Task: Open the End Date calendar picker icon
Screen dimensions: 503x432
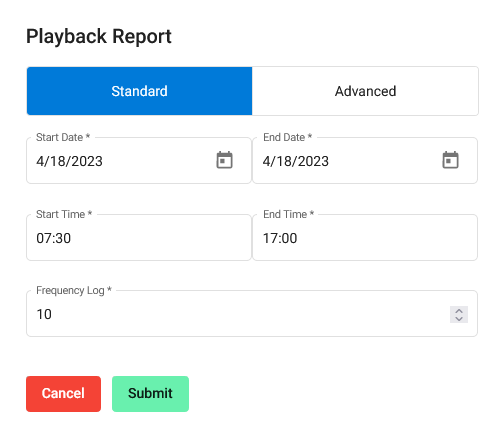Action: 450,160
